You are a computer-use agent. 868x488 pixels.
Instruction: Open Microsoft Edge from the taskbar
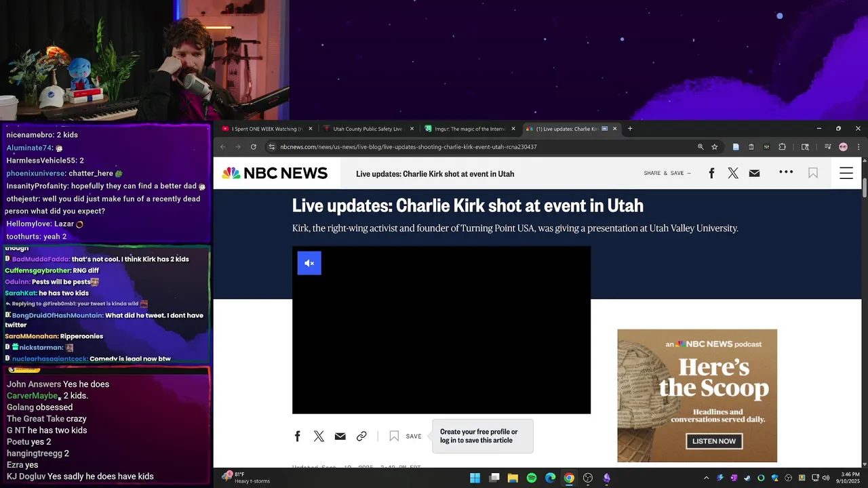pyautogui.click(x=551, y=478)
